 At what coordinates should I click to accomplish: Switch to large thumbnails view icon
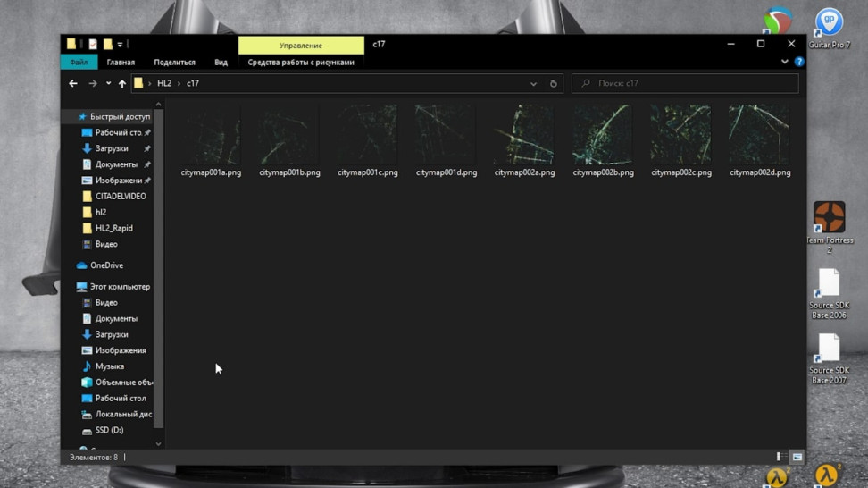pyautogui.click(x=797, y=457)
